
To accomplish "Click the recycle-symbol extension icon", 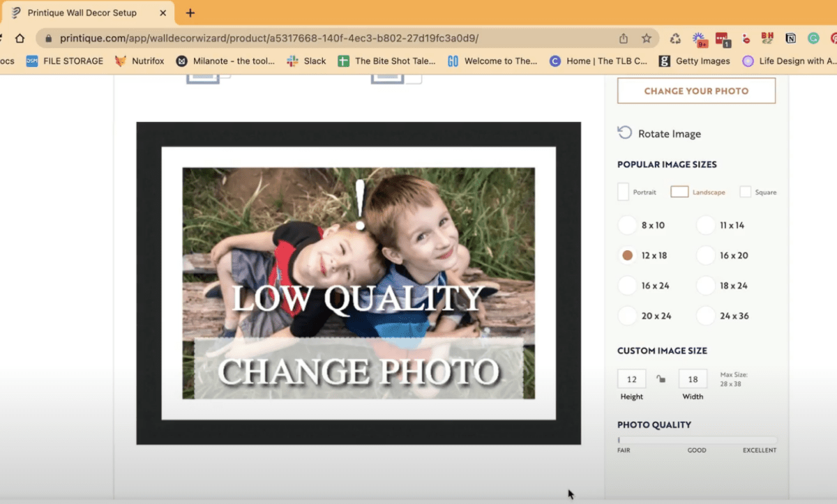I will 675,39.
